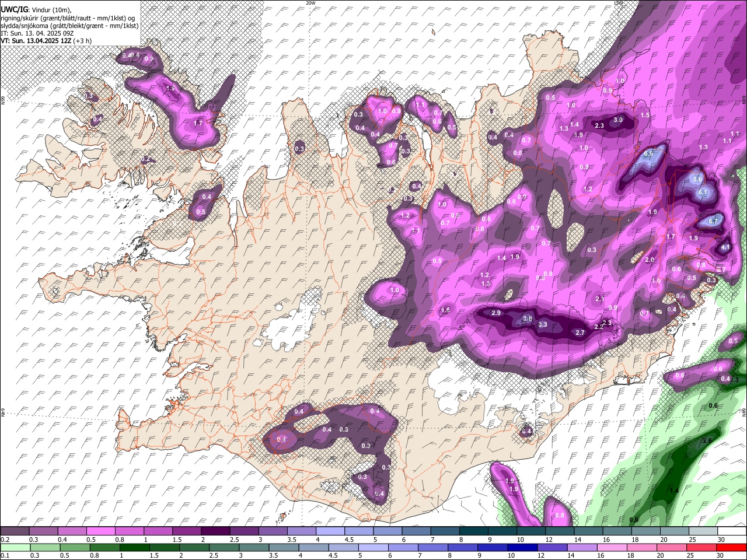
Task: Click the 2.9 snowfall value on the map
Action: (496, 313)
